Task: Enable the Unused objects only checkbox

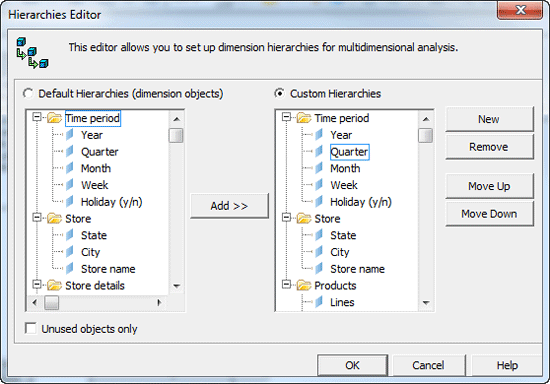Action: pyautogui.click(x=31, y=329)
